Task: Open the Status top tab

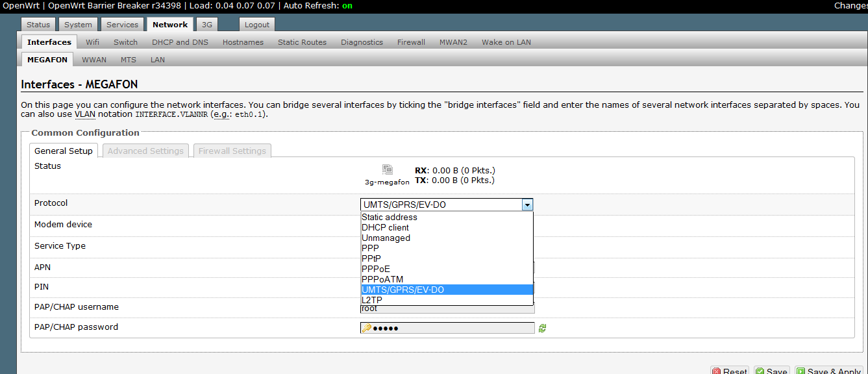Action: pyautogui.click(x=38, y=25)
